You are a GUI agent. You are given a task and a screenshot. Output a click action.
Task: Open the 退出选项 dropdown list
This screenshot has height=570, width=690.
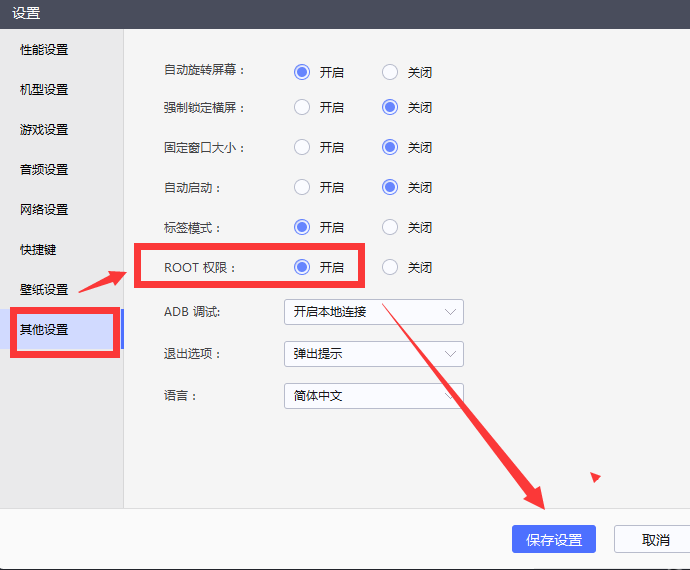tap(373, 354)
